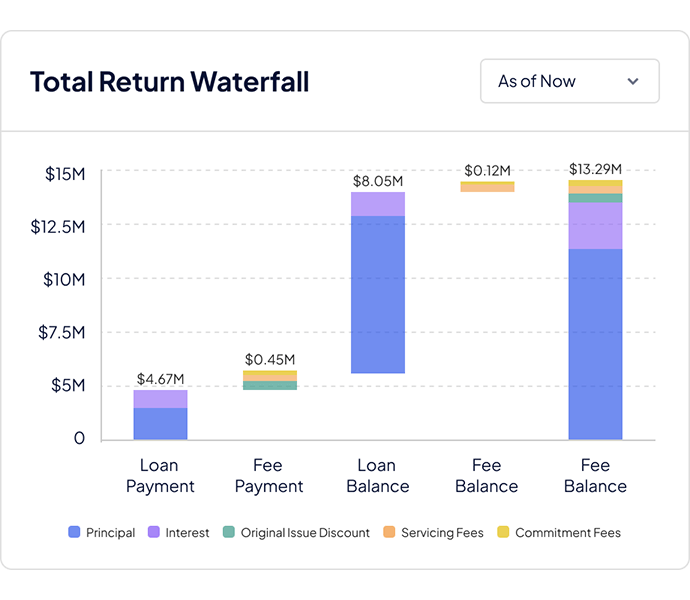Click the $8.05M data label
The image size is (690, 600).
tap(378, 181)
